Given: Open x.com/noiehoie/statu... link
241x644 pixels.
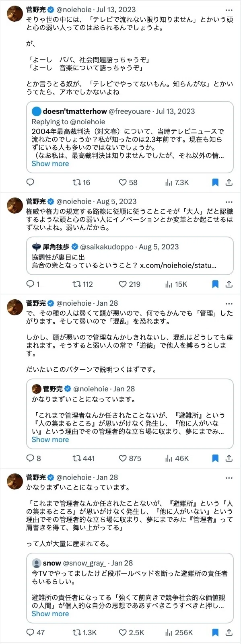Looking at the screenshot, I should point(178,265).
